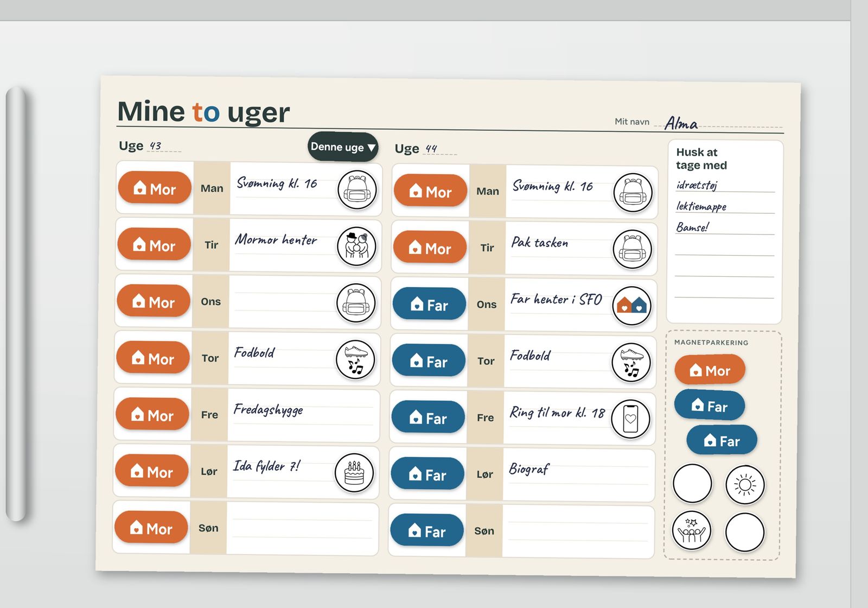Click the Uge 43 week number field
The width and height of the screenshot is (868, 608).
click(x=164, y=146)
